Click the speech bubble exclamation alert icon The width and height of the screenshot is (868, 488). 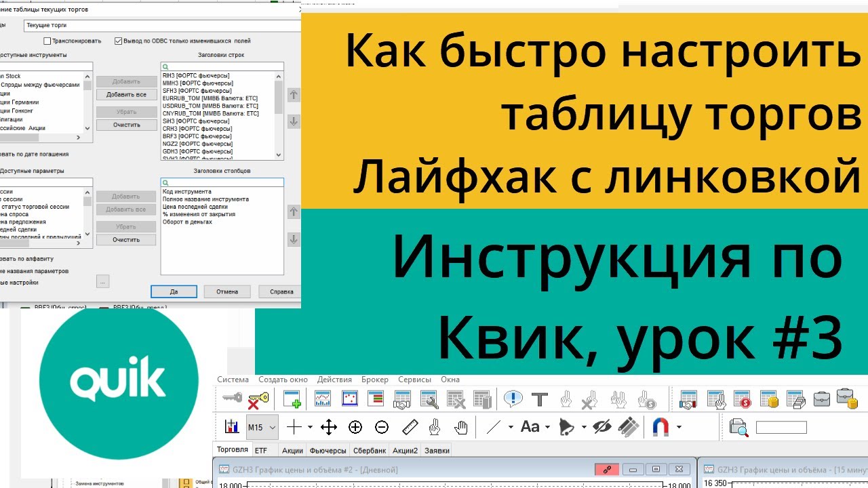tap(513, 399)
